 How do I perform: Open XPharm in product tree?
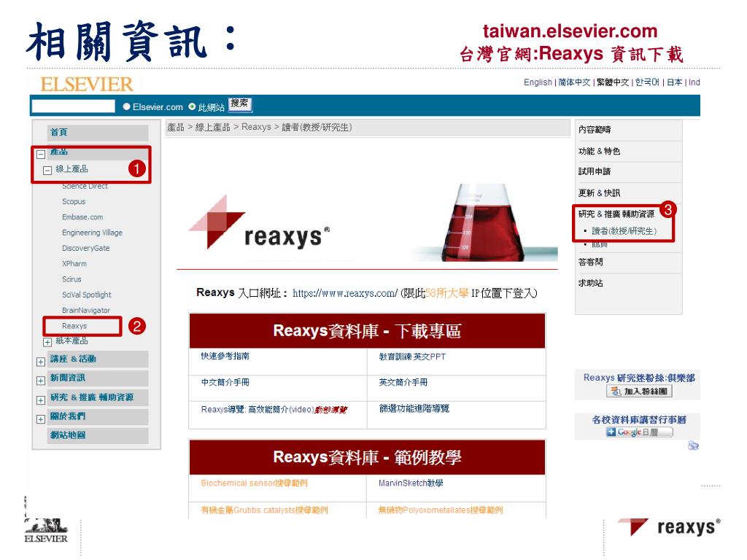[x=74, y=264]
